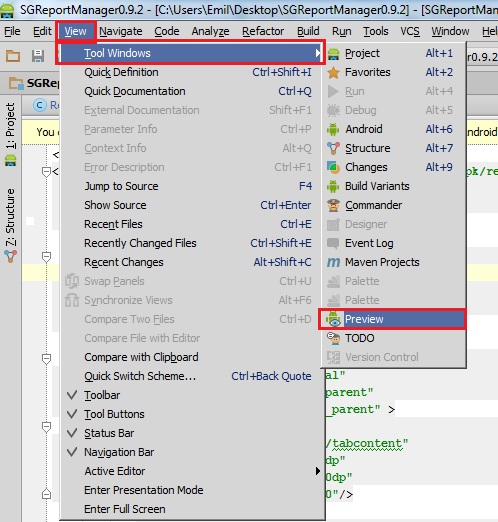Expand the Tool Windows submenu arrow
Screen dimensions: 498x522
(x=318, y=53)
